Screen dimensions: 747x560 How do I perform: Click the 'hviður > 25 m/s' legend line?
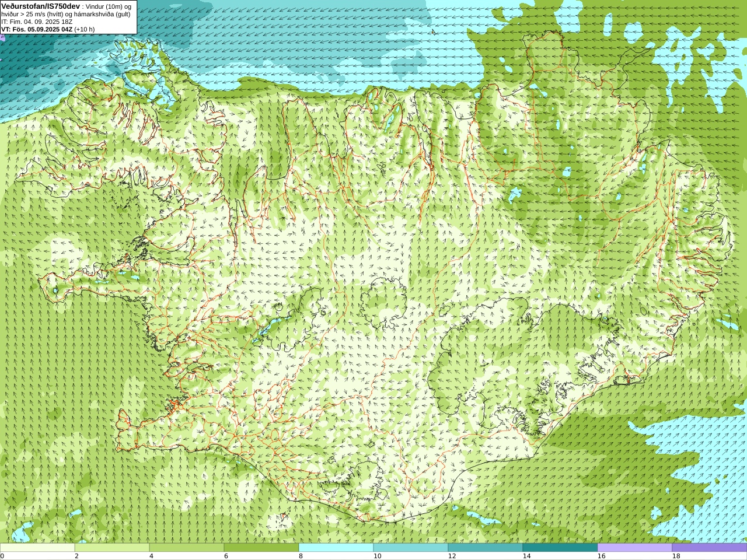66,14
